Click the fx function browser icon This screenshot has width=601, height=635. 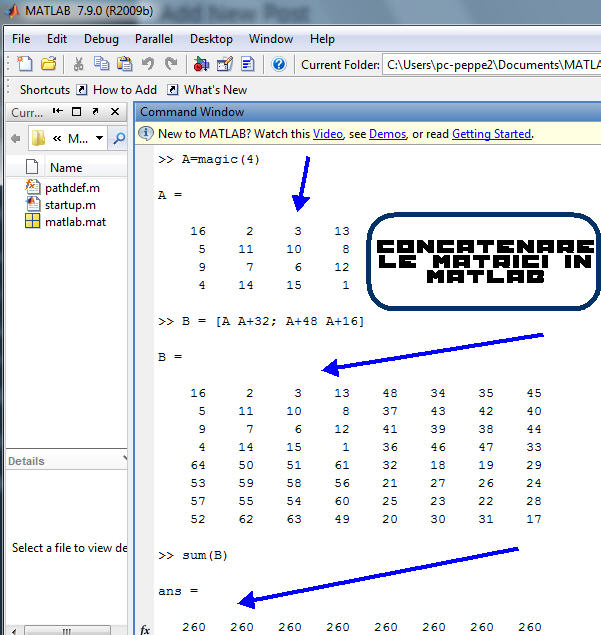[x=145, y=629]
